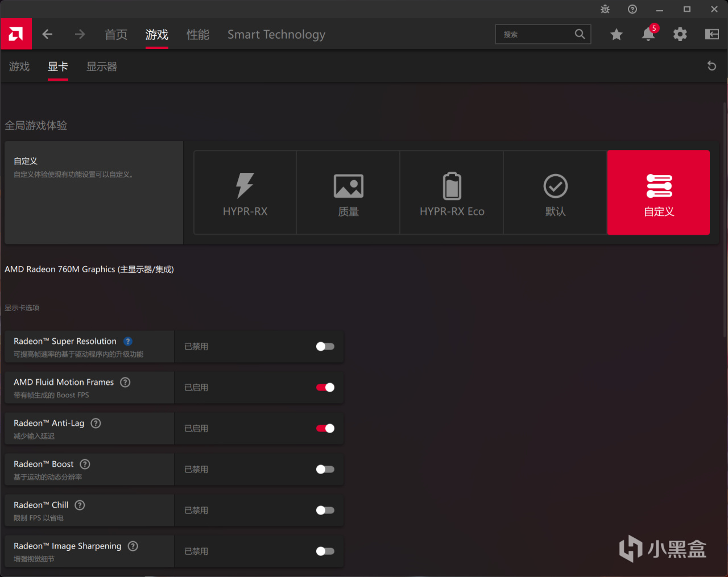Viewport: 728px width, 577px height.
Task: Disable Radeon Anti-Lag toggle
Action: (x=325, y=429)
